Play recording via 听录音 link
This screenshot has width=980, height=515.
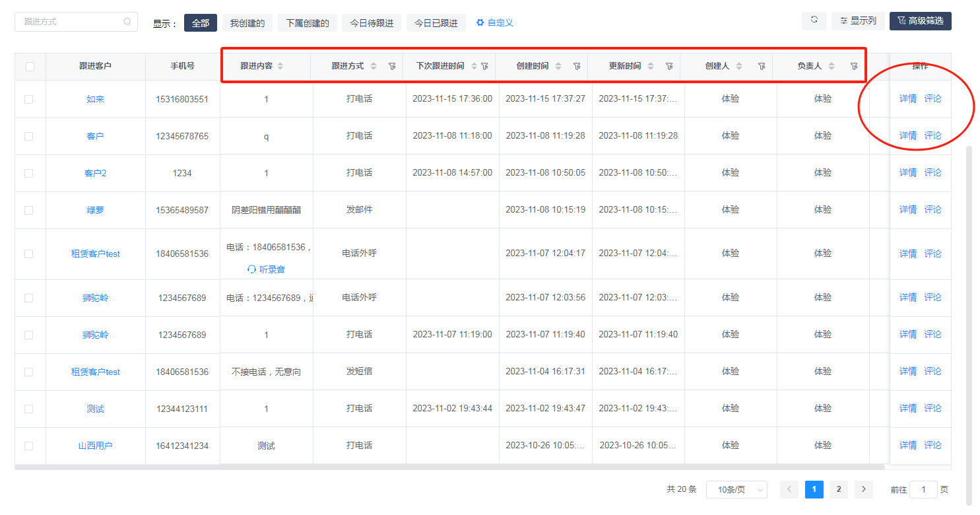[267, 269]
